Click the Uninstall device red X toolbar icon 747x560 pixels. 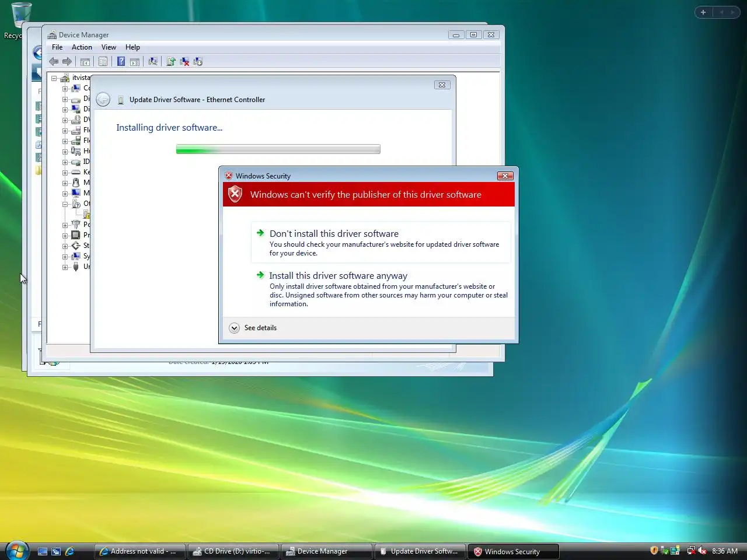coord(184,61)
